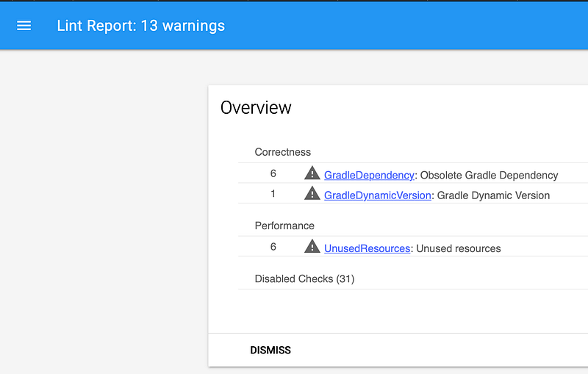
Task: Click the warning icon beside UnusedResources
Action: 312,248
